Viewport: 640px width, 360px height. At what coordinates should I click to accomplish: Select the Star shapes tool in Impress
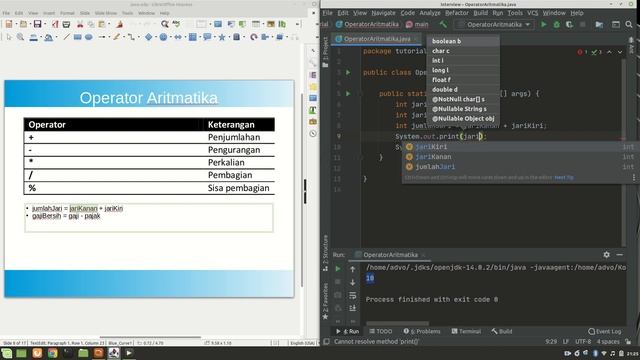pos(222,38)
